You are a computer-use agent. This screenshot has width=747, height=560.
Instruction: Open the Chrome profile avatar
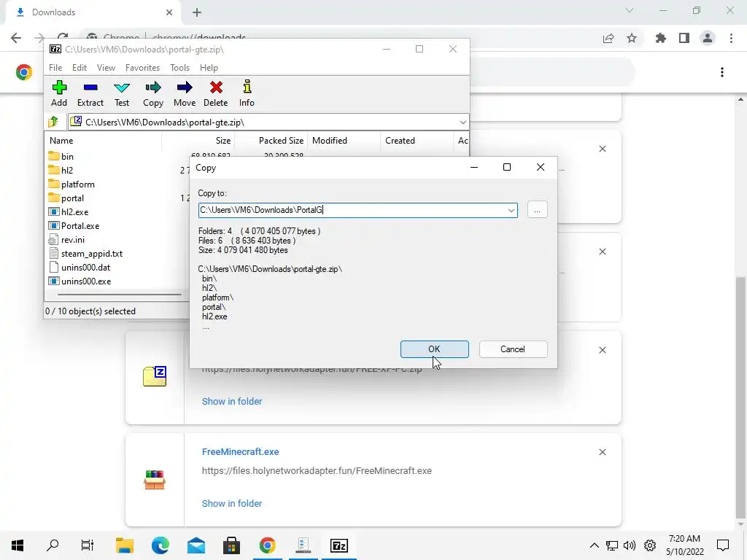(x=708, y=38)
